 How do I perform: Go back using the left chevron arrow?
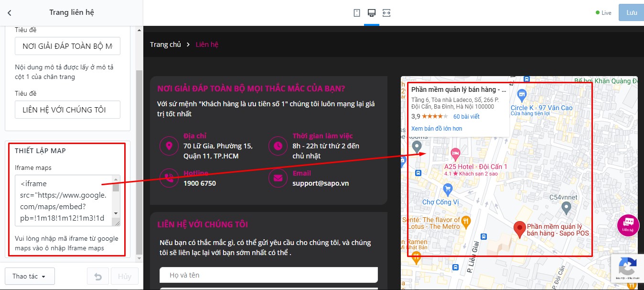point(10,13)
